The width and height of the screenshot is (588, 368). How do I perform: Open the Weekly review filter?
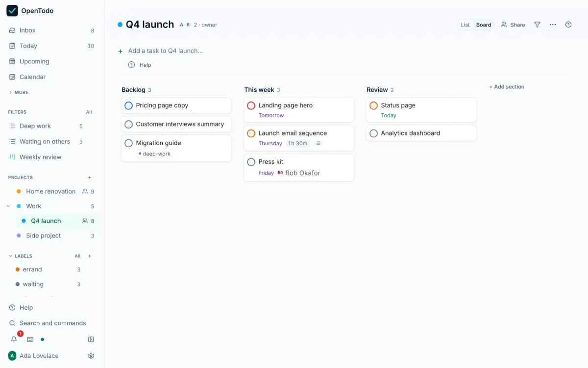pos(52,157)
